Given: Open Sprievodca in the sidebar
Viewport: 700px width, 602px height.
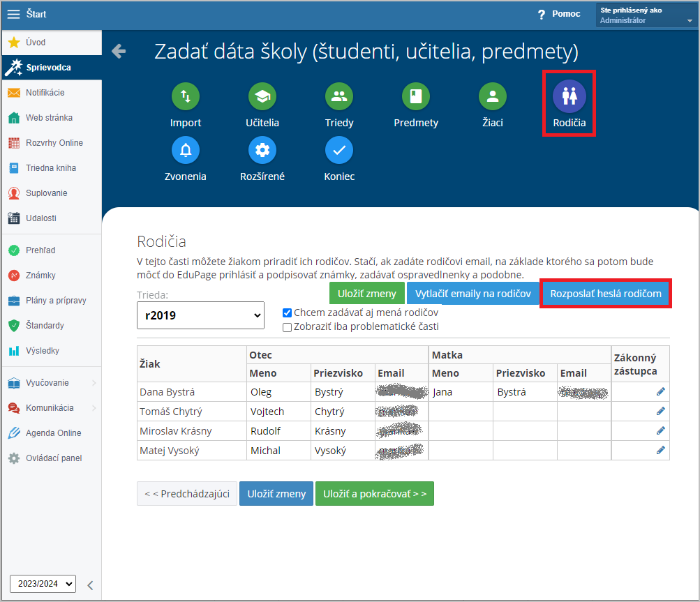Looking at the screenshot, I should click(52, 68).
